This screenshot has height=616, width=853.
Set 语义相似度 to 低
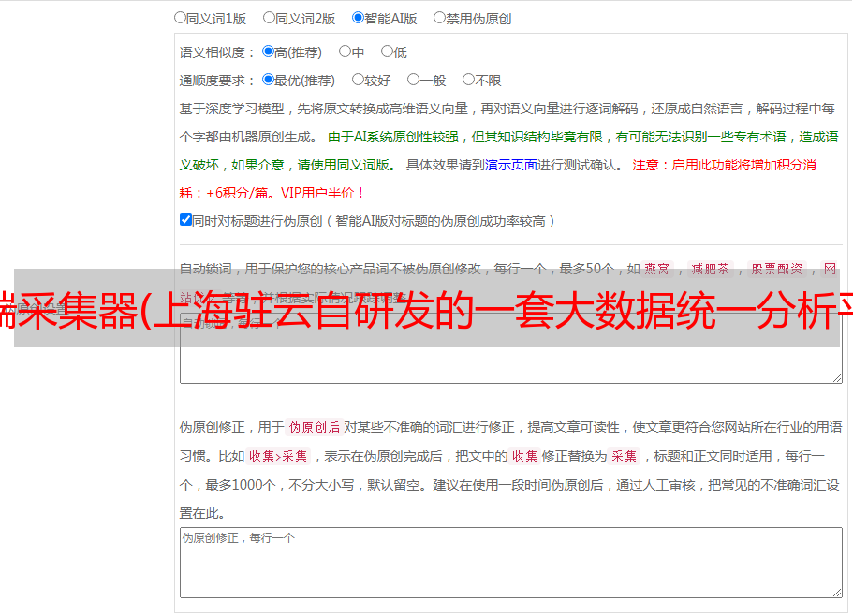(x=387, y=51)
